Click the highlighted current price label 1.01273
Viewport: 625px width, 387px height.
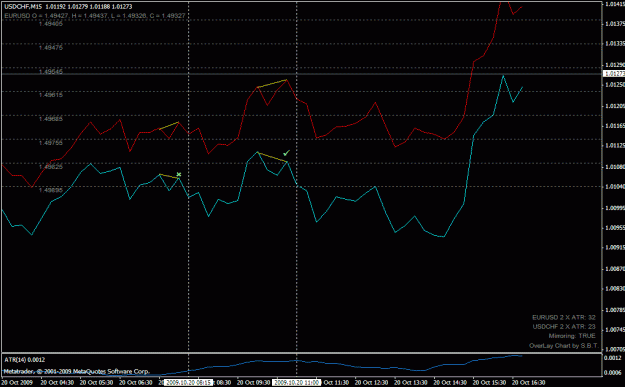(x=614, y=74)
